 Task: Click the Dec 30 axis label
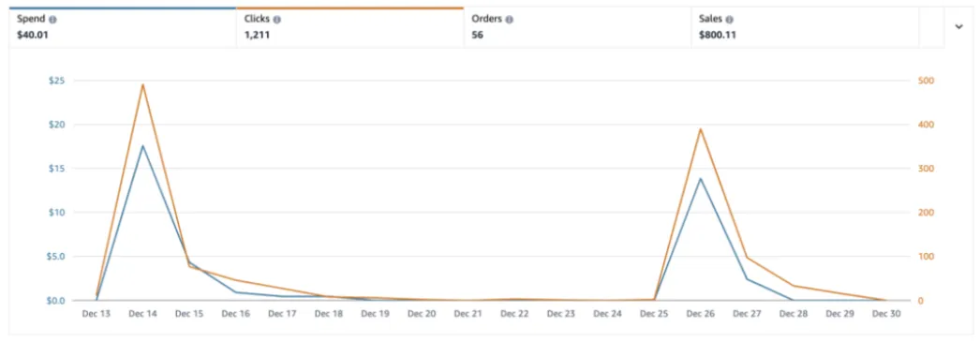tap(886, 315)
